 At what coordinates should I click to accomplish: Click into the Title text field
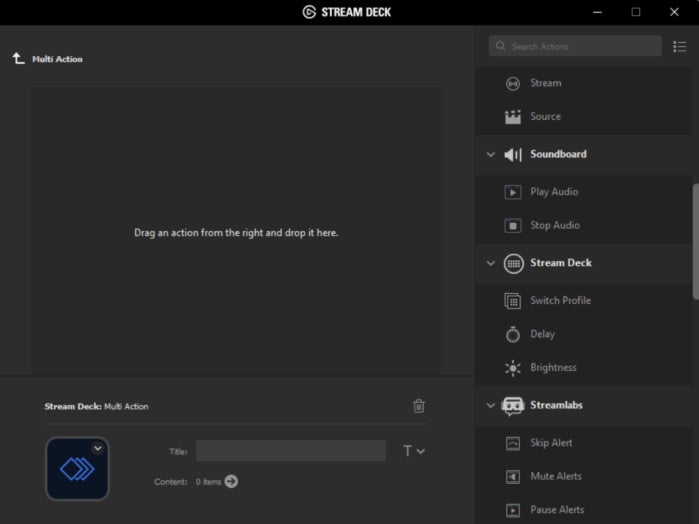(291, 451)
